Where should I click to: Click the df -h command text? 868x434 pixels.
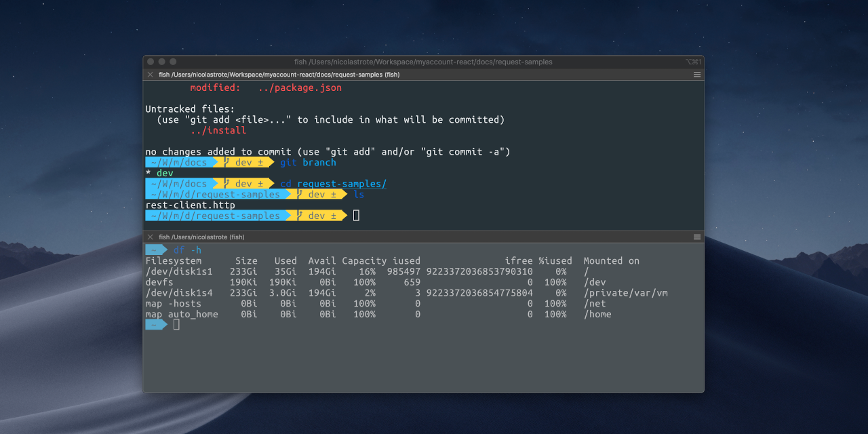coord(188,250)
